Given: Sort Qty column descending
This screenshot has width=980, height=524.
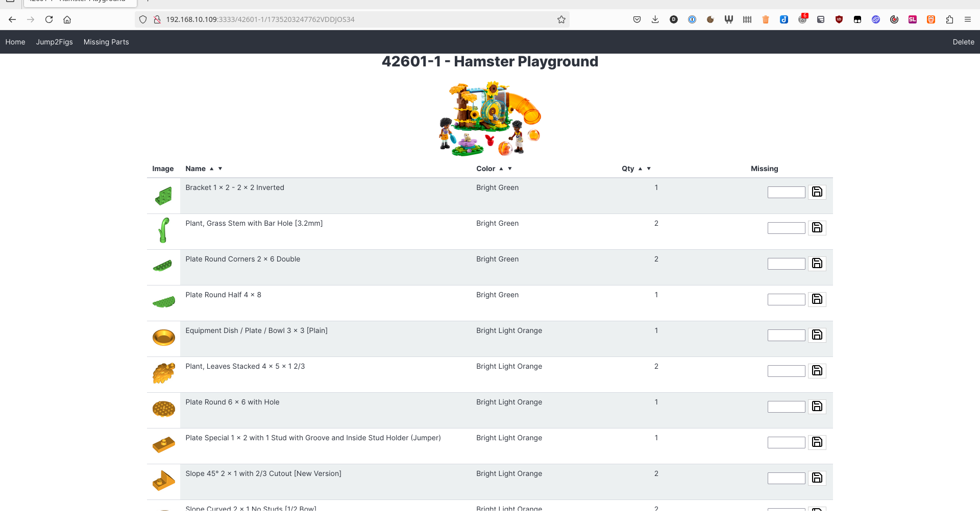Looking at the screenshot, I should [x=649, y=169].
